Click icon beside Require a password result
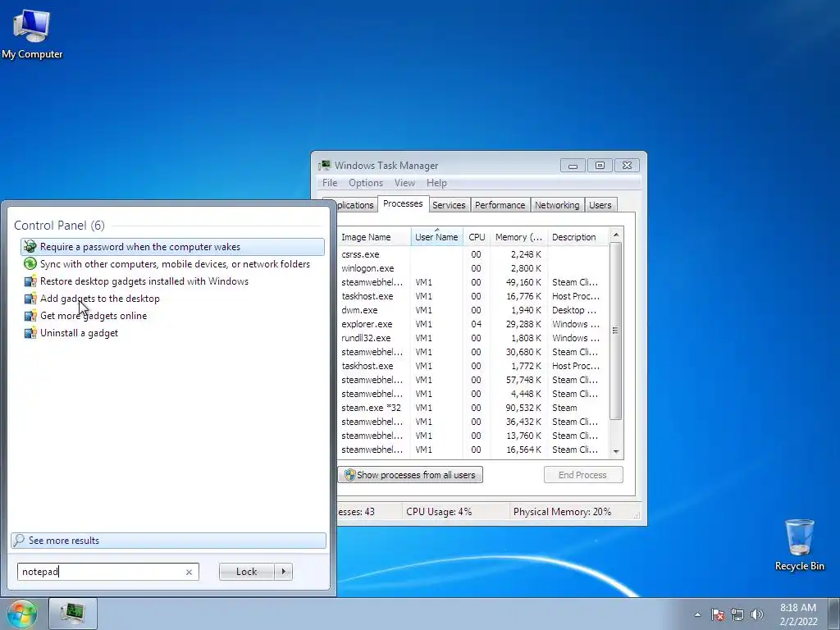Image resolution: width=840 pixels, height=630 pixels. pos(30,247)
